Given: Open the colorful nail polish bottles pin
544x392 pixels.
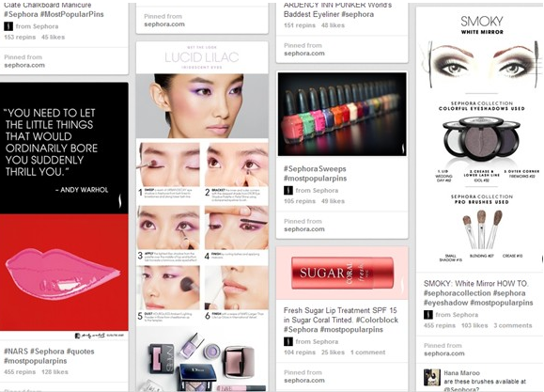Looking at the screenshot, I should pos(342,115).
